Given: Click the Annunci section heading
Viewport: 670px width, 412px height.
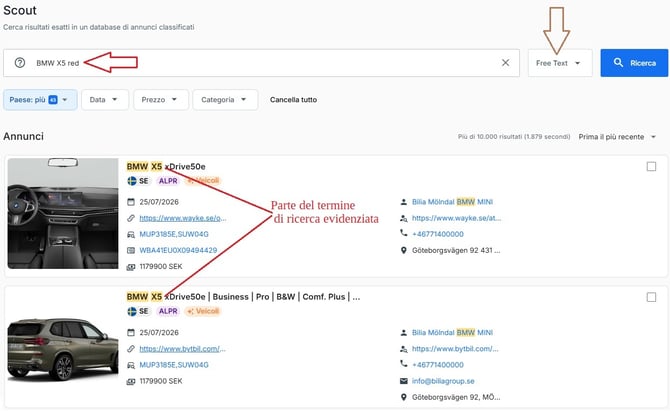Looking at the screenshot, I should tap(24, 136).
